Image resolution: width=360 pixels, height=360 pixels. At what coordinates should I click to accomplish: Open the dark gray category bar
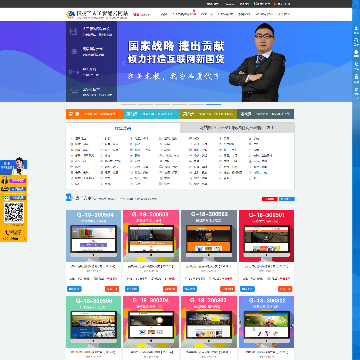(x=265, y=114)
